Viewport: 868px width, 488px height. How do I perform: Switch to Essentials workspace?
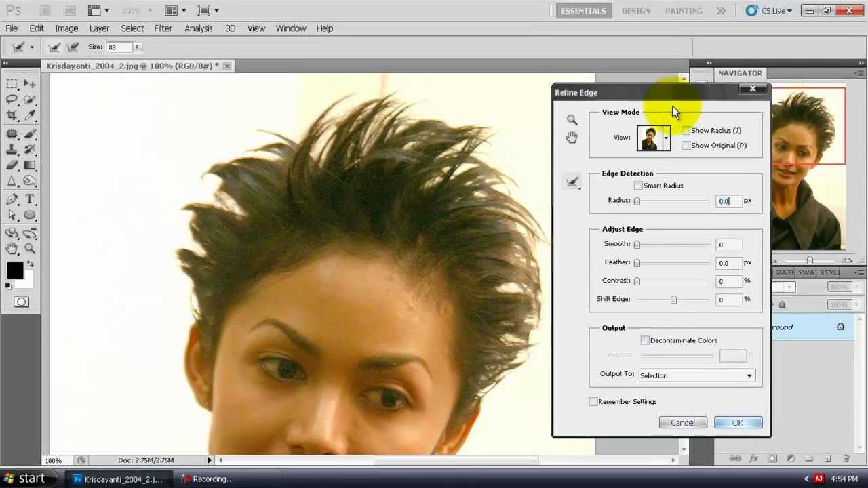583,11
